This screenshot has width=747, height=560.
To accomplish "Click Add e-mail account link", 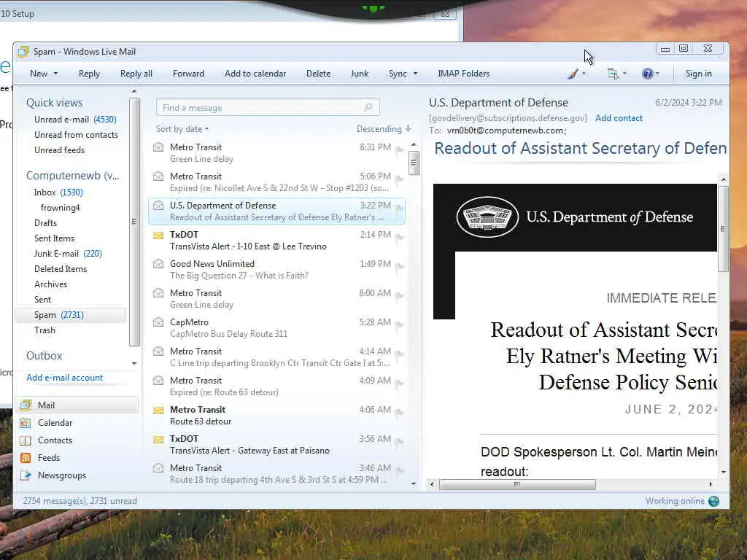I will 65,378.
